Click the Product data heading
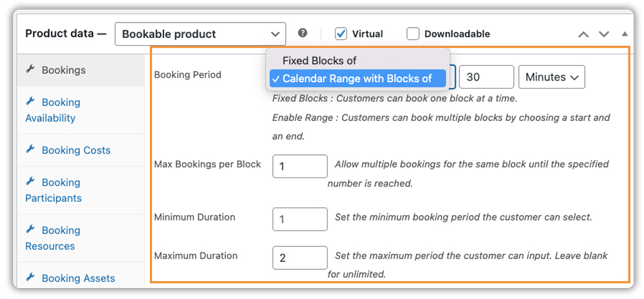The width and height of the screenshot is (644, 299). point(66,33)
